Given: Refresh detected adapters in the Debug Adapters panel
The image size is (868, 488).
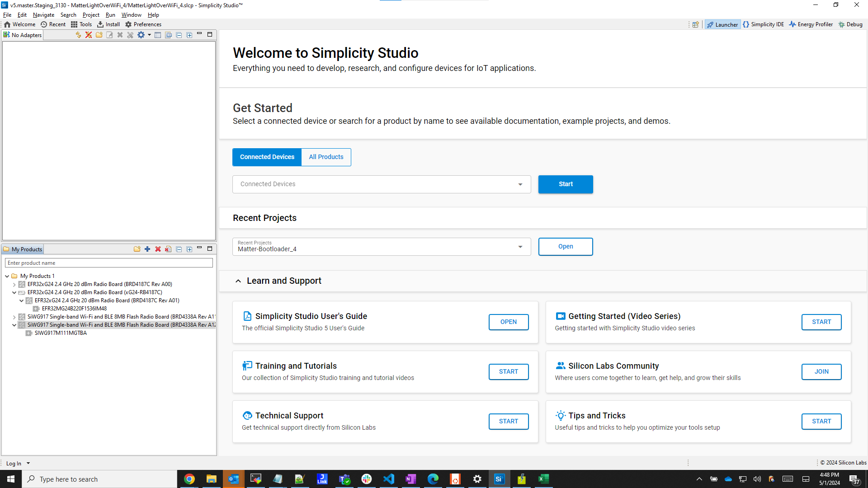Looking at the screenshot, I should (x=78, y=35).
